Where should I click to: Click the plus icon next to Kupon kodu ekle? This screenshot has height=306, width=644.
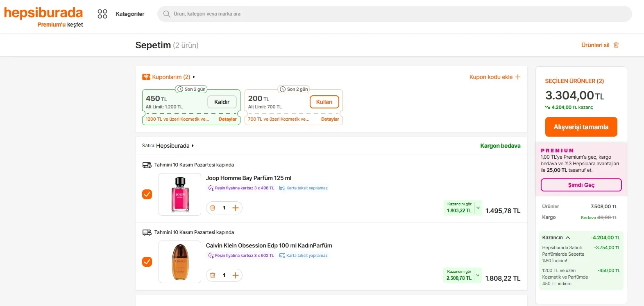[518, 77]
